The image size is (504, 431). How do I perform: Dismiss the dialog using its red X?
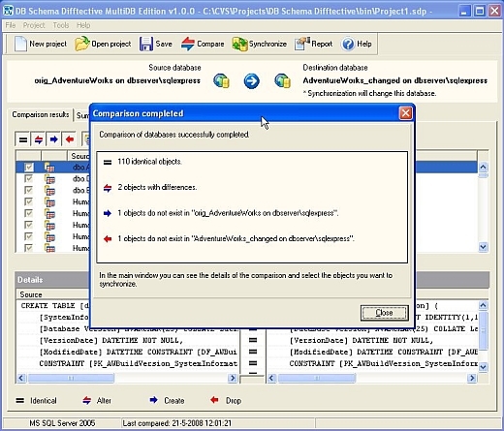(x=405, y=113)
